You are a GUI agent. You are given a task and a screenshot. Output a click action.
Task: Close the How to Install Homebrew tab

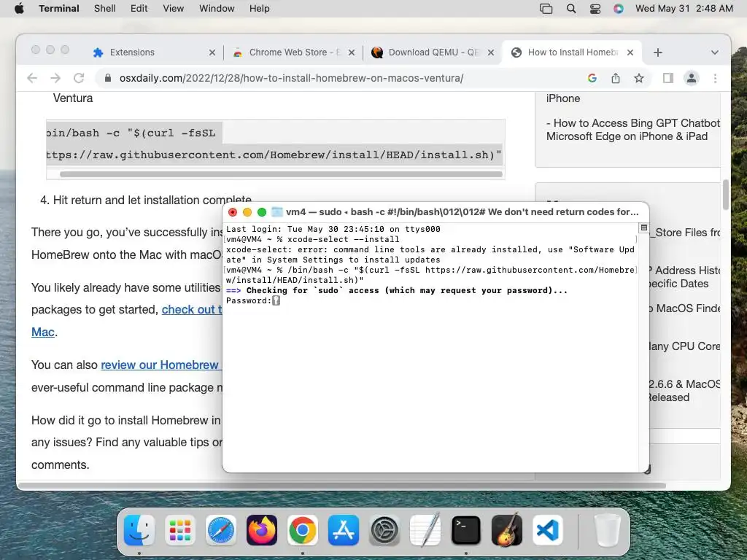point(630,52)
